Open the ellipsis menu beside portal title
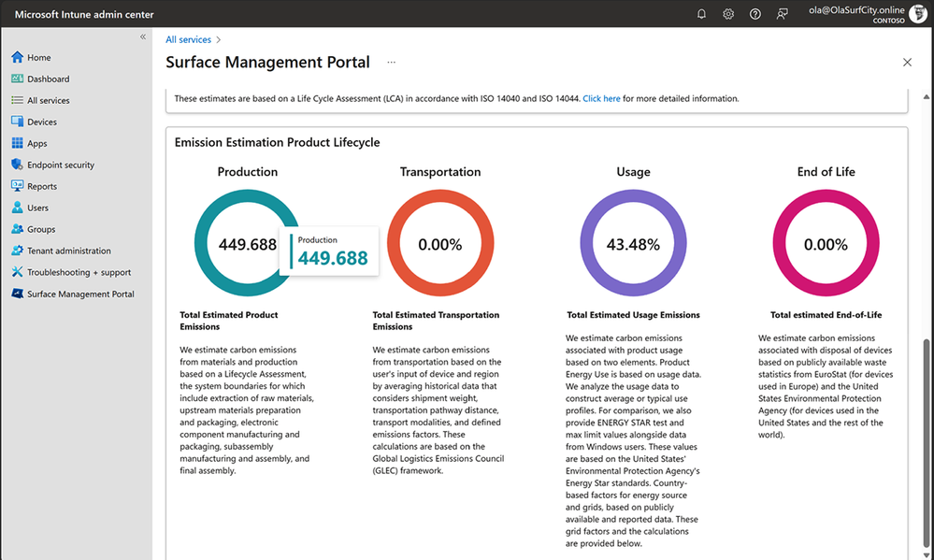The image size is (934, 560). click(x=391, y=62)
